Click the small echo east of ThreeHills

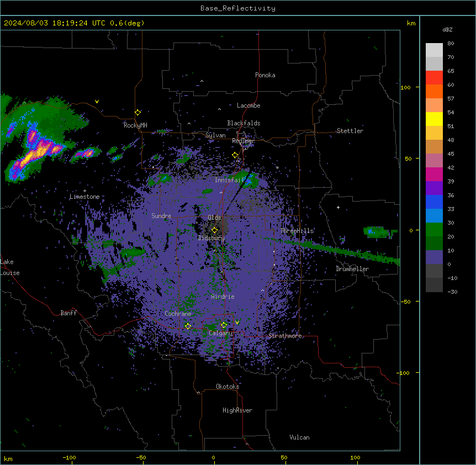point(379,232)
